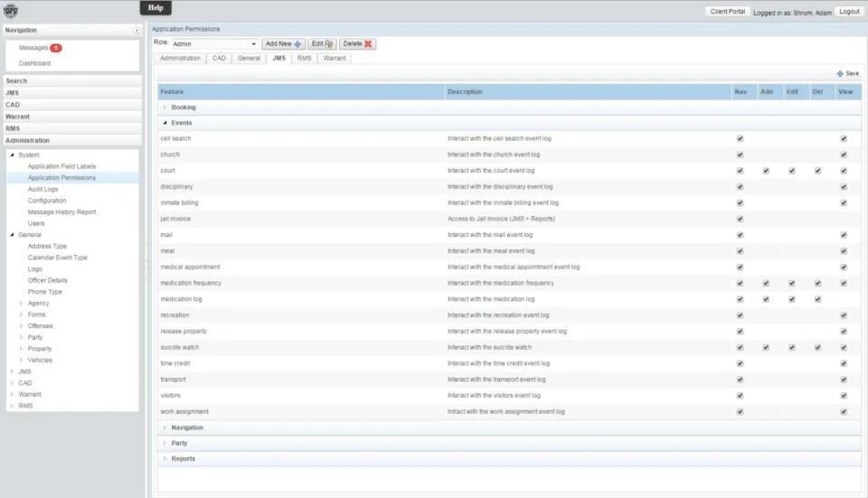
Task: Expand the Property tree node
Action: 22,349
